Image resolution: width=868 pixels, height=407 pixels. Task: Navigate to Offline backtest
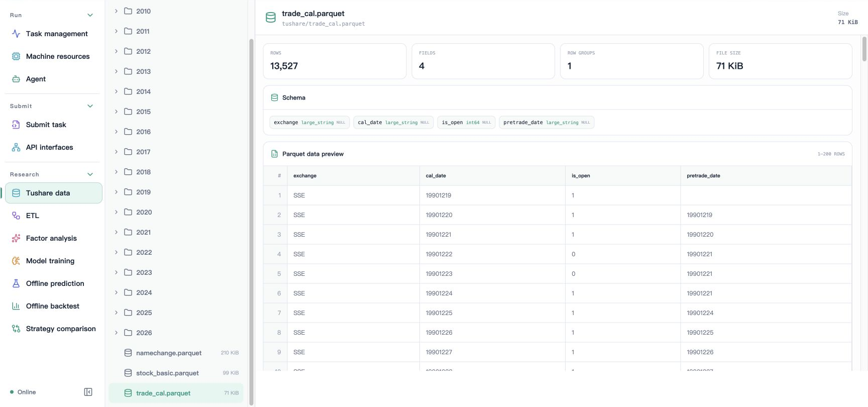tap(53, 306)
